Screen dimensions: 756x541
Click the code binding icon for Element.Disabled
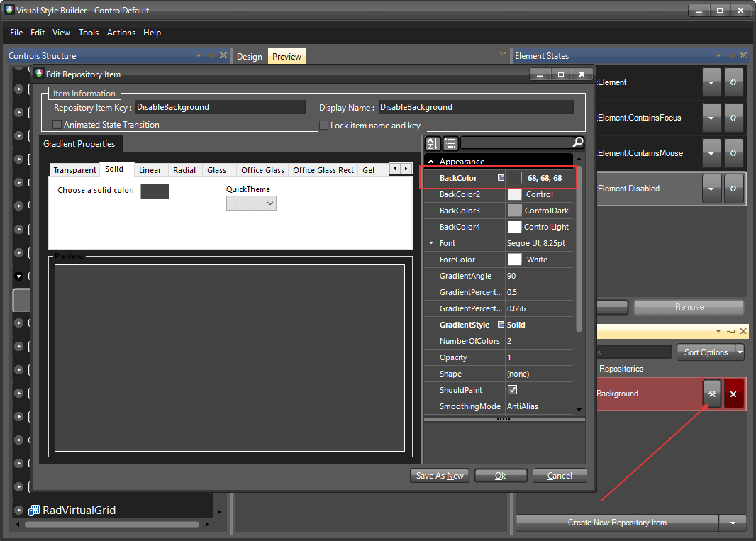(734, 189)
